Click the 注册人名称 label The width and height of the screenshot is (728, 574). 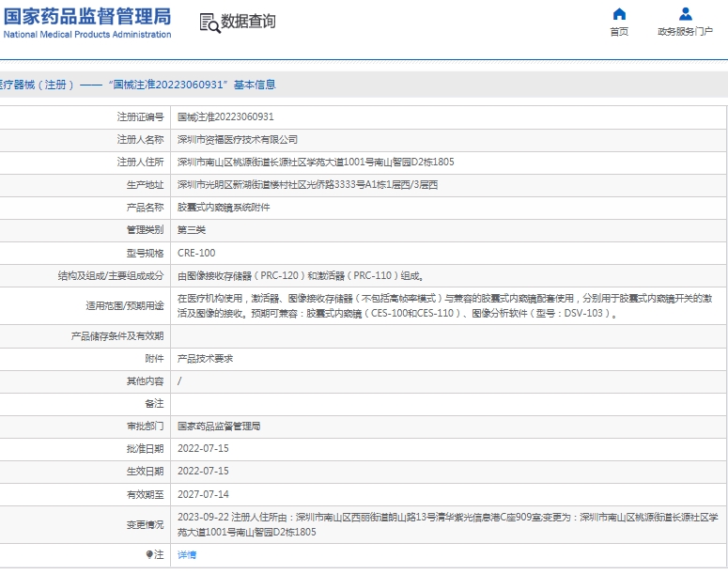140,140
